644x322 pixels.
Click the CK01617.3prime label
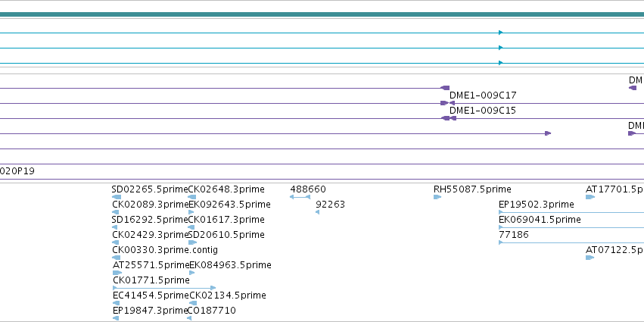226,220
